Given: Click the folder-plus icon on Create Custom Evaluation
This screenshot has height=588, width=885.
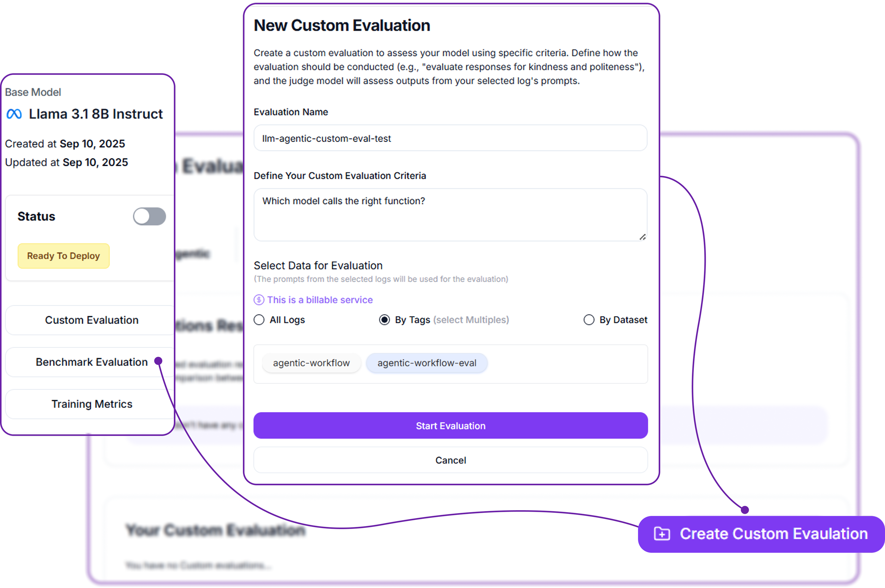Looking at the screenshot, I should 662,534.
